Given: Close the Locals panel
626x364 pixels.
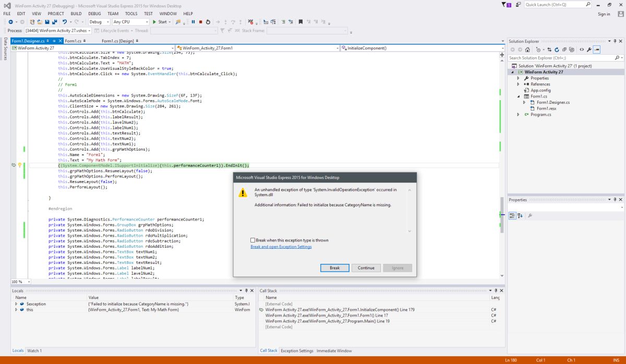Looking at the screenshot, I should pos(252,290).
